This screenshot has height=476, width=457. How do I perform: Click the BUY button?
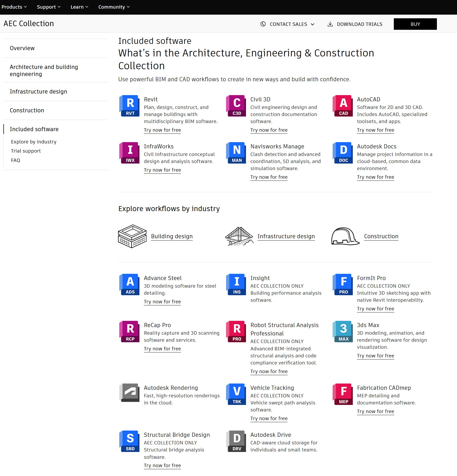tap(415, 24)
